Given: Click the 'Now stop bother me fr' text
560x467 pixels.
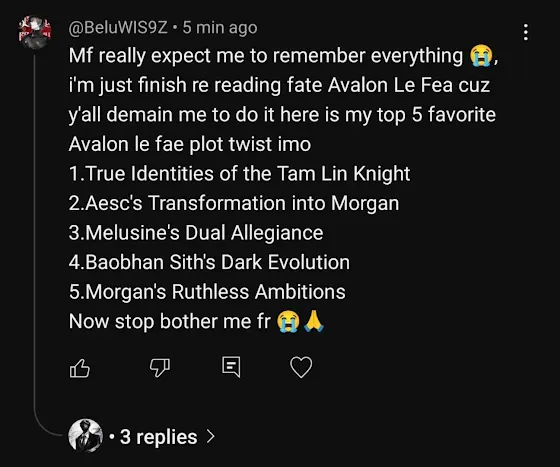Looking at the screenshot, I should coord(170,321).
